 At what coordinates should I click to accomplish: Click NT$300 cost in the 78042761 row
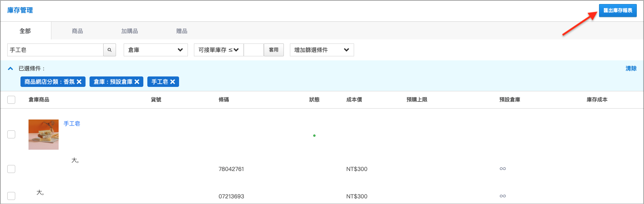357,169
